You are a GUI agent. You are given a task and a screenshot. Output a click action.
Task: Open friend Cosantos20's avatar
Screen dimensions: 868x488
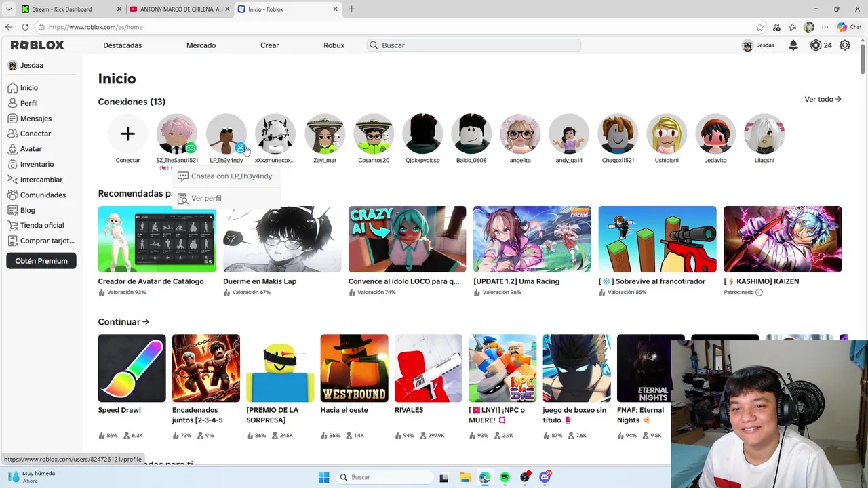374,134
